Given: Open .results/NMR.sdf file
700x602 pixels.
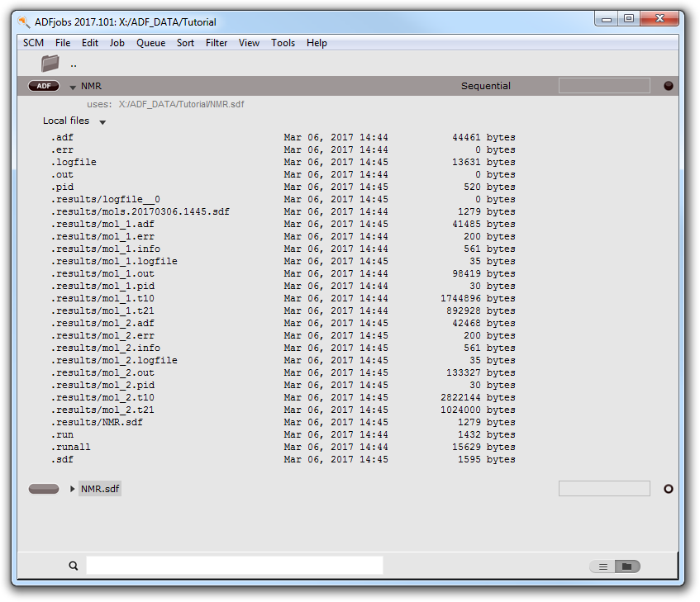Looking at the screenshot, I should click(97, 422).
